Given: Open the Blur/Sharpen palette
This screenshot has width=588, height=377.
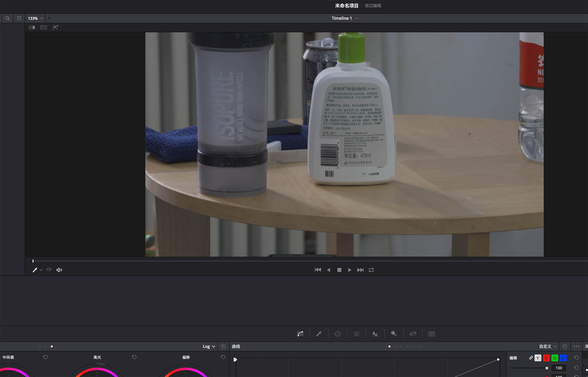Looking at the screenshot, I should tap(375, 334).
